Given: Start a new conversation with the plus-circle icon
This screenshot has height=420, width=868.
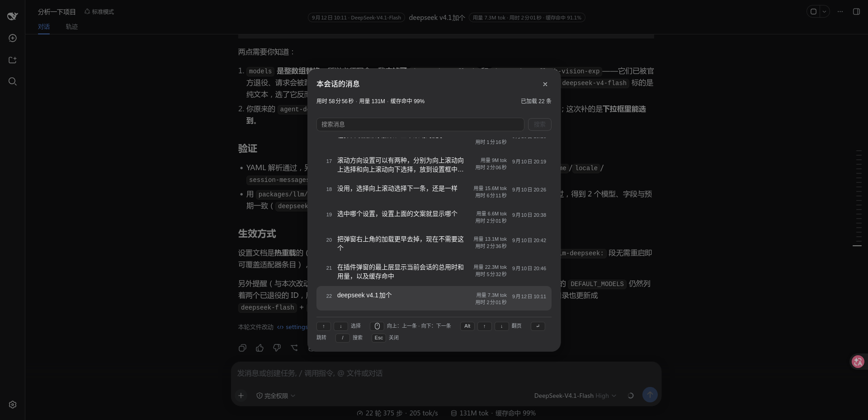Looking at the screenshot, I should click(x=13, y=38).
